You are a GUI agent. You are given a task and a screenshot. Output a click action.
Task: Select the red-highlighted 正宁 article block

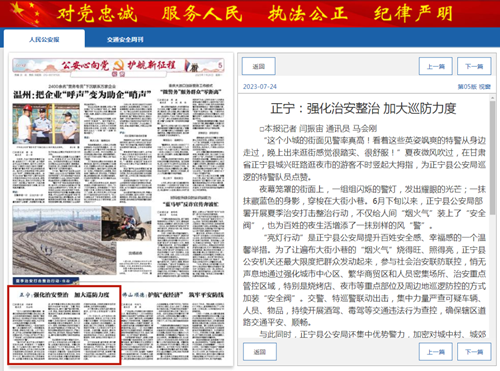pos(64,325)
